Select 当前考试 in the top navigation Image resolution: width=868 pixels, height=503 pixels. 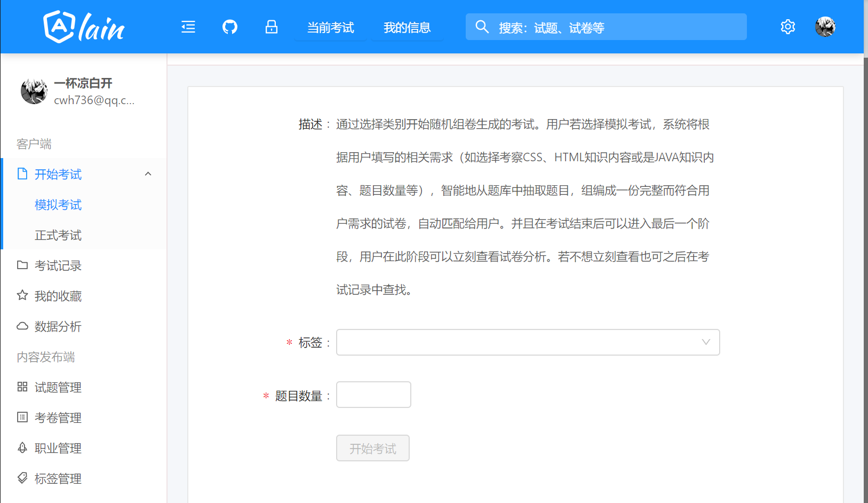[330, 28]
